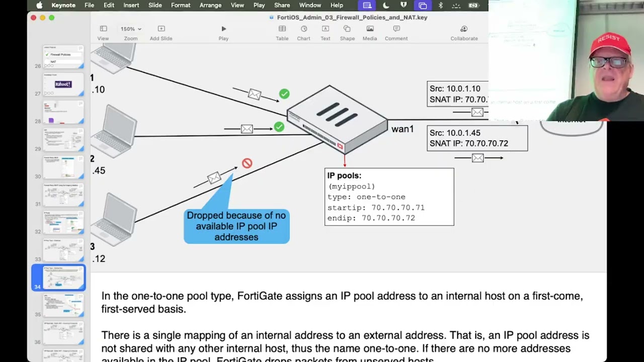Click the wan1 label
644x362 pixels.
pos(403,129)
